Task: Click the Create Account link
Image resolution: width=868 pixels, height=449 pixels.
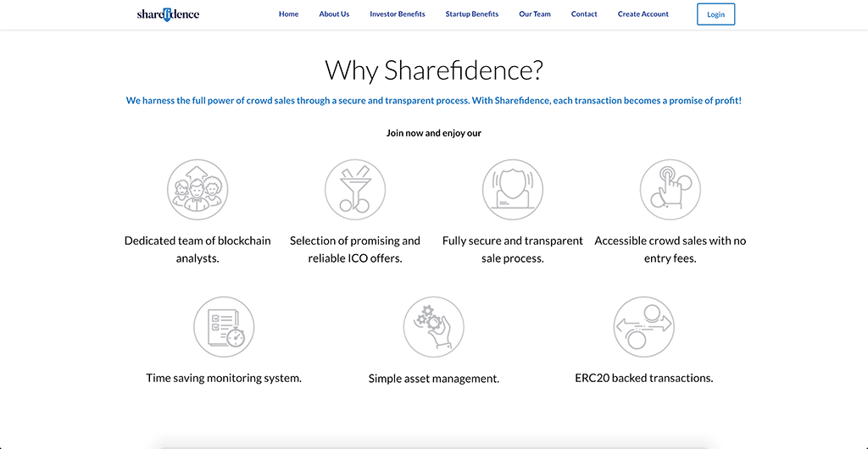Action: 643,14
